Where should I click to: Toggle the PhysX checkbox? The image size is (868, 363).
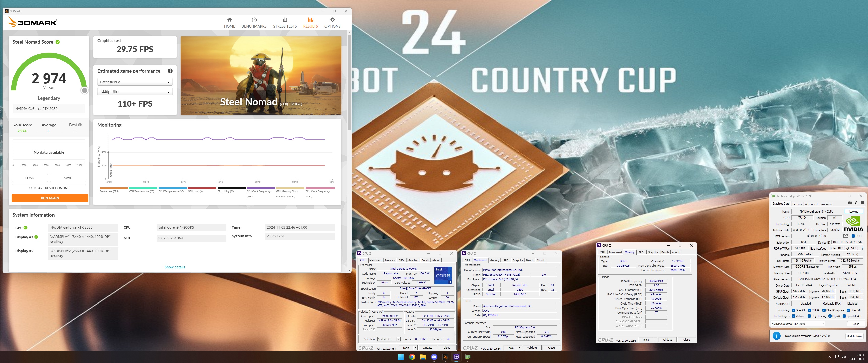coord(830,316)
